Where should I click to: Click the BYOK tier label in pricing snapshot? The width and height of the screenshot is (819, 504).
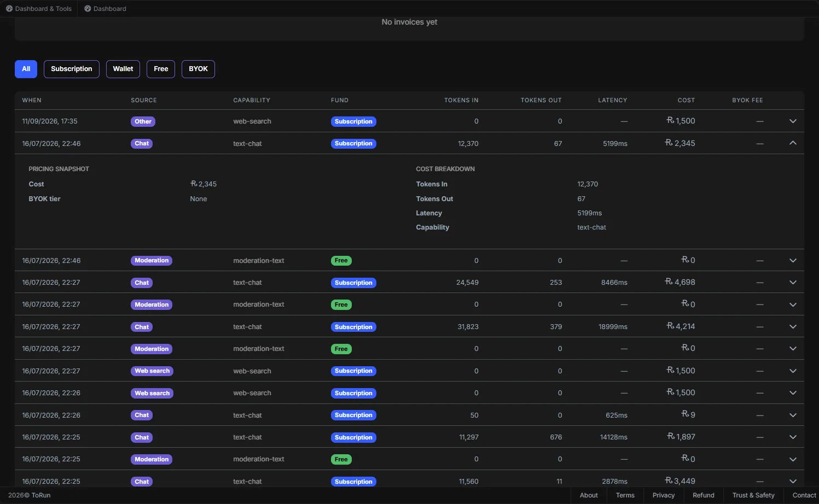point(44,199)
